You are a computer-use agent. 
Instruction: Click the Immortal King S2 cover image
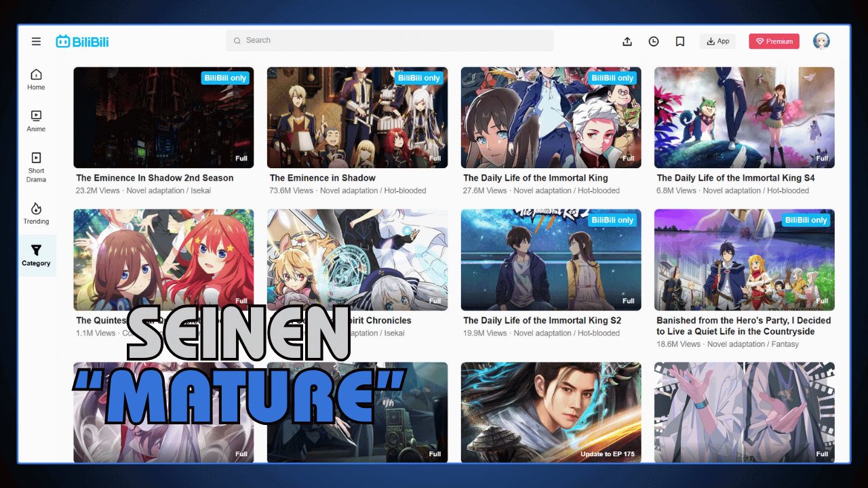[x=551, y=260]
